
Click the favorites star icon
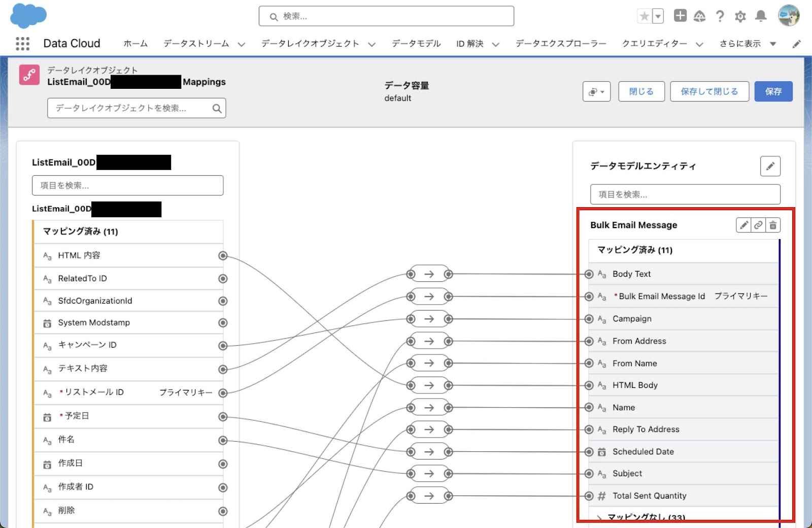(x=644, y=16)
